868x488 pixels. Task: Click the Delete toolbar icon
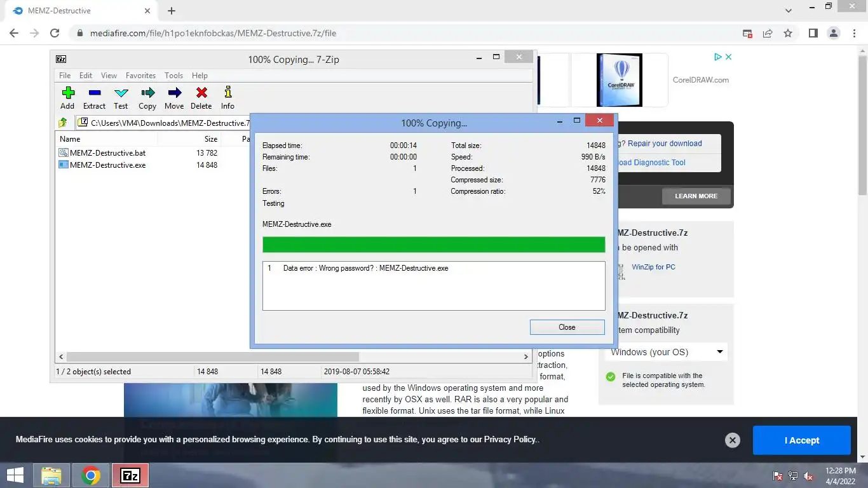point(201,98)
